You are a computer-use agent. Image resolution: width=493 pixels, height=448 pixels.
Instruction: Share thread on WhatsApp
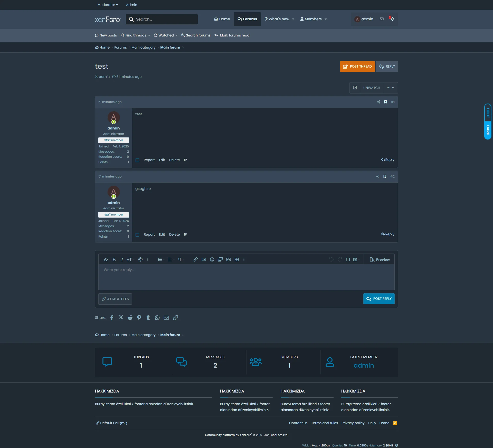pos(157,318)
